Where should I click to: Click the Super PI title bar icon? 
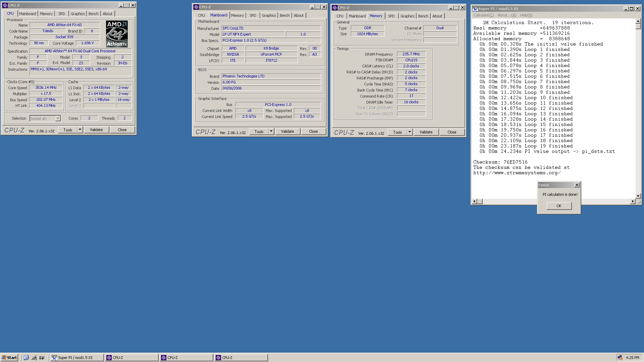click(475, 9)
